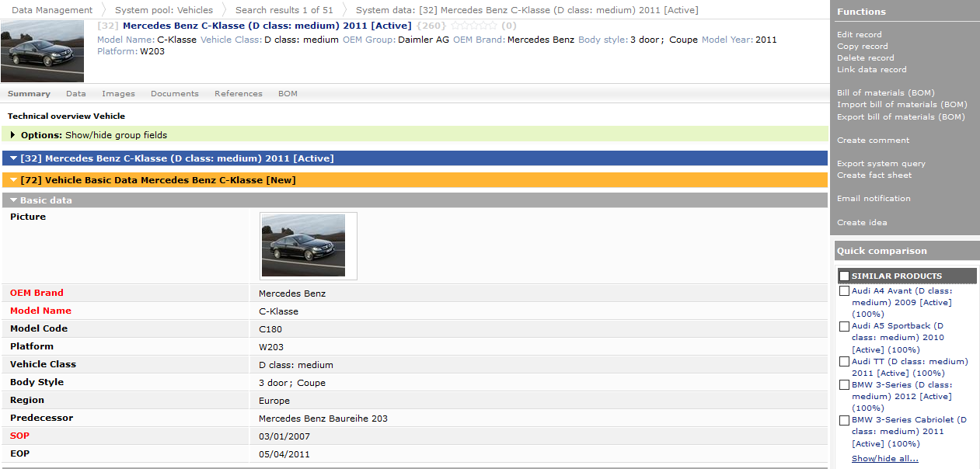The width and height of the screenshot is (980, 469).
Task: Select Daimler AG in the header
Action: click(424, 40)
